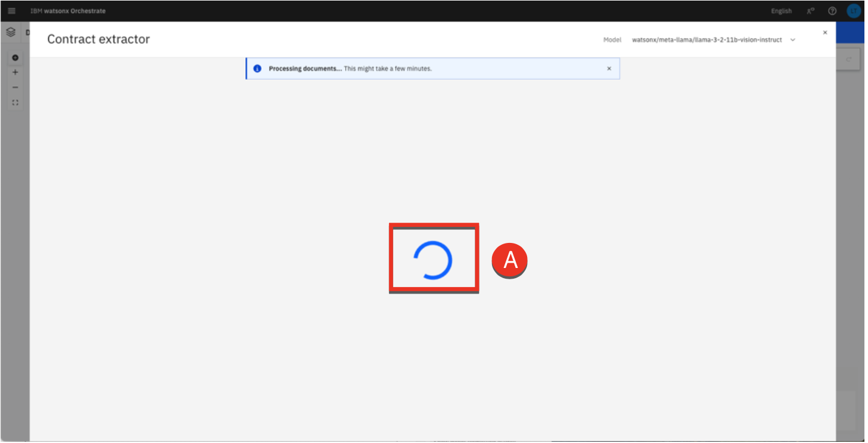The image size is (868, 443).
Task: Click the IBM watsonx Orchestrate title
Action: coord(68,11)
